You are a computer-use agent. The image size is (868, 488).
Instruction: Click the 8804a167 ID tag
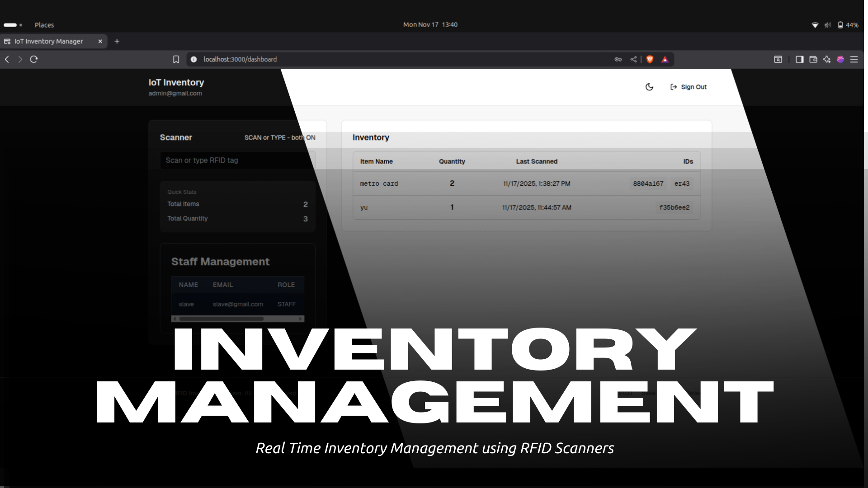(x=648, y=183)
